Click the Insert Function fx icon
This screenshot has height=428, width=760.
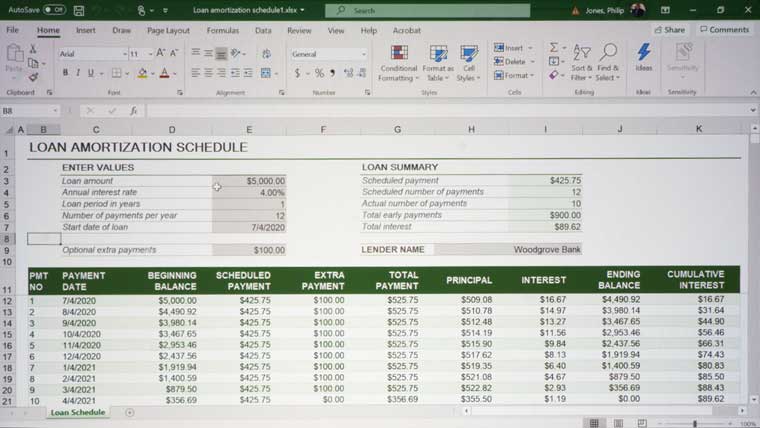click(x=134, y=111)
